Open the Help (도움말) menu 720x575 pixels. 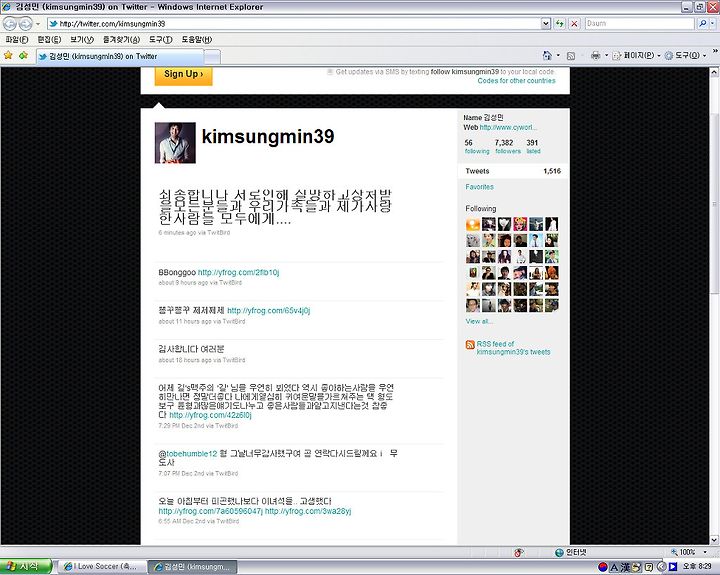click(x=197, y=39)
